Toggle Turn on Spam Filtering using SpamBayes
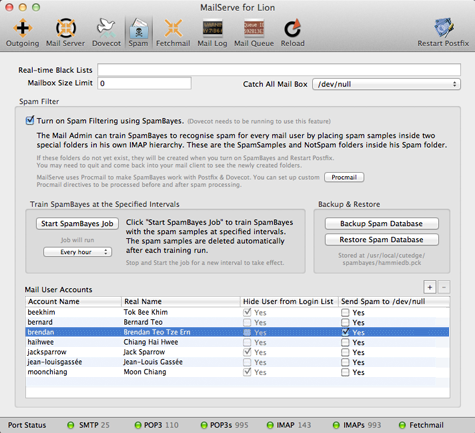 [x=30, y=120]
